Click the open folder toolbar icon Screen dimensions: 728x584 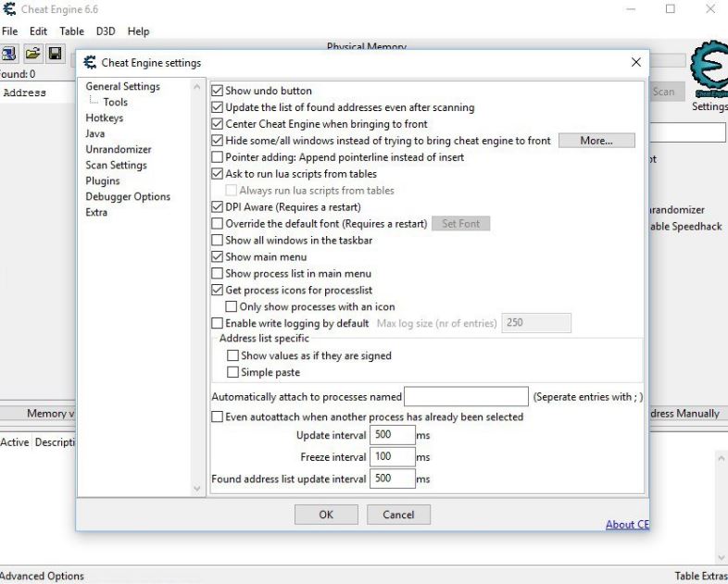(x=32, y=54)
